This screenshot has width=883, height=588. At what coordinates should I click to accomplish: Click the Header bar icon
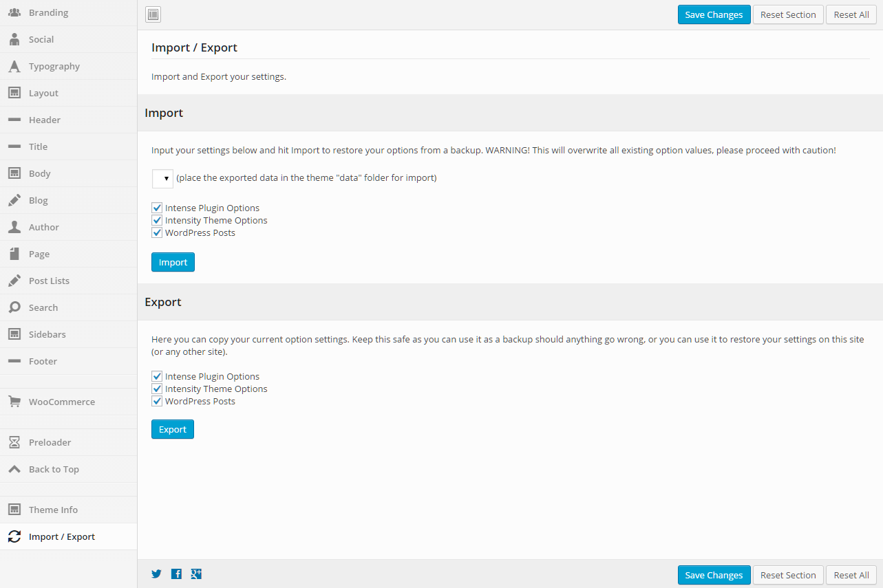(14, 120)
